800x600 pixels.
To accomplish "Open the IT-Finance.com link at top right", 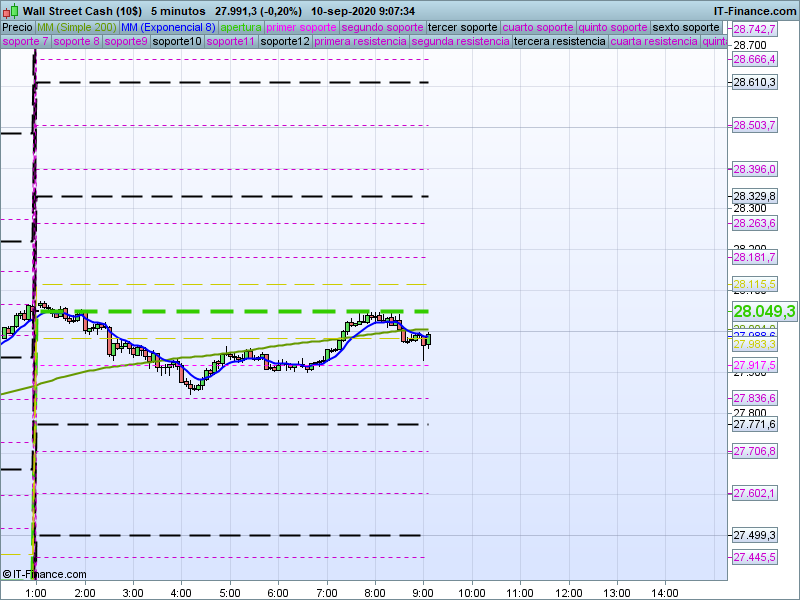I will 754,10.
